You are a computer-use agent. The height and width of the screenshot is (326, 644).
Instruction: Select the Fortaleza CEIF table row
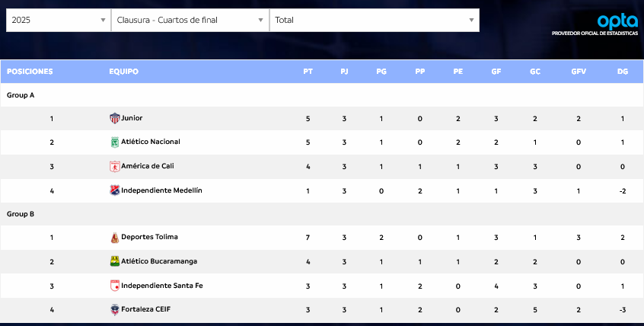[x=322, y=310]
